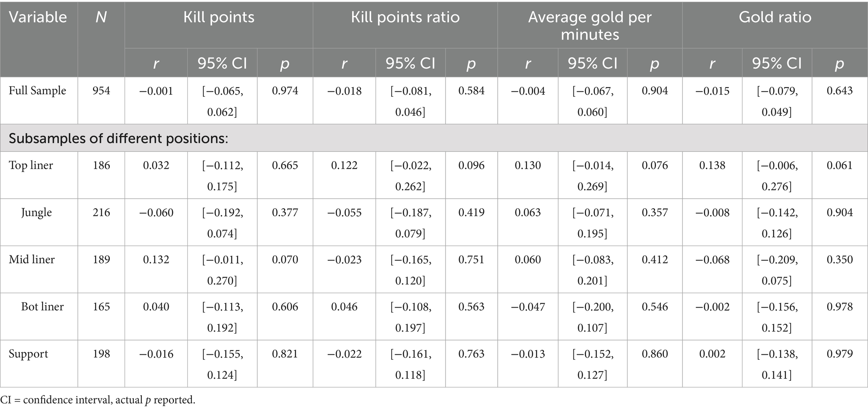Select Jungle sample size 216 cell
The height and width of the screenshot is (409, 868).
click(x=101, y=212)
